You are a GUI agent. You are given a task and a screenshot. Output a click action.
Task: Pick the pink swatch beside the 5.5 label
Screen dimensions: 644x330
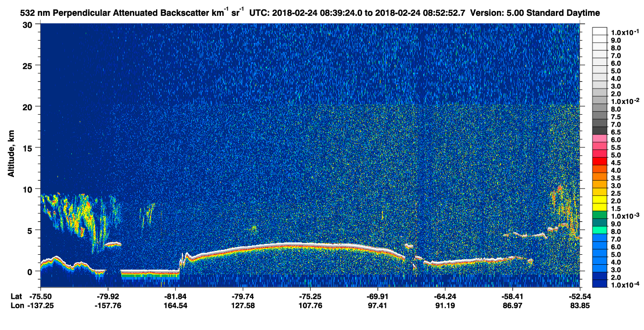599,147
